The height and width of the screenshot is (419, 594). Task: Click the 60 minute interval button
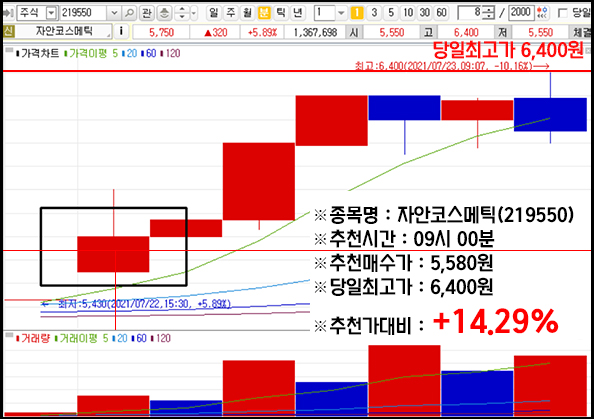tap(441, 13)
